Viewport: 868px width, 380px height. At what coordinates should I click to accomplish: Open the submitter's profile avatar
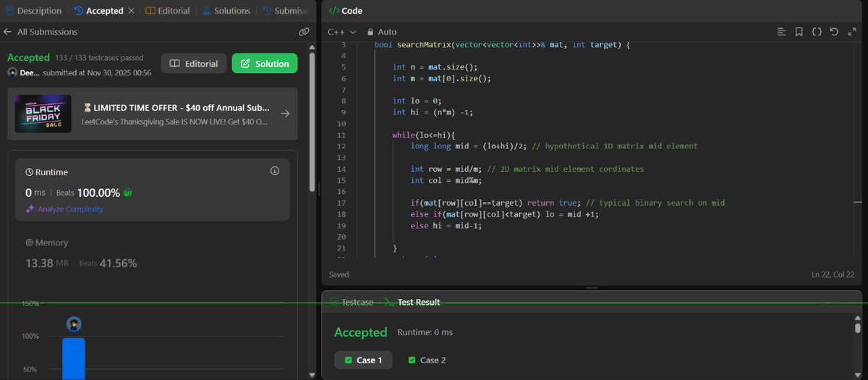[x=12, y=72]
